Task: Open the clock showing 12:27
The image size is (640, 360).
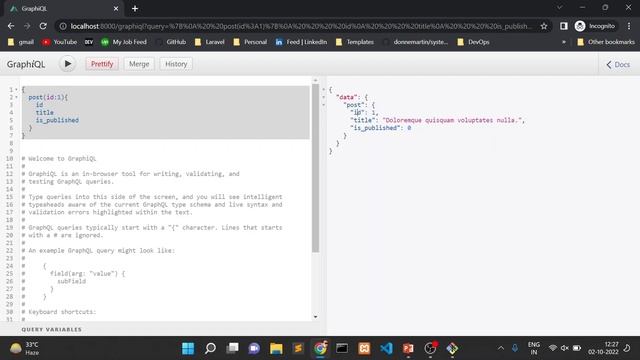Action: click(603, 348)
